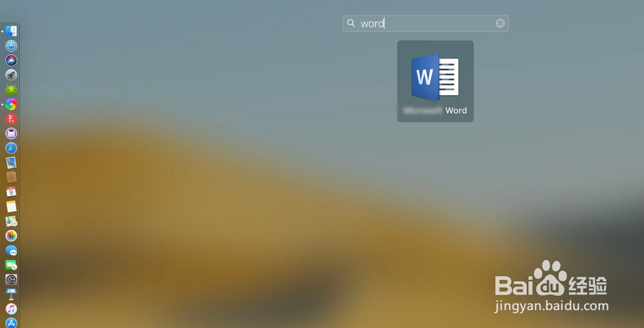Screen dimensions: 644x328
Task: Open Finder from the Dock
Action: click(11, 31)
